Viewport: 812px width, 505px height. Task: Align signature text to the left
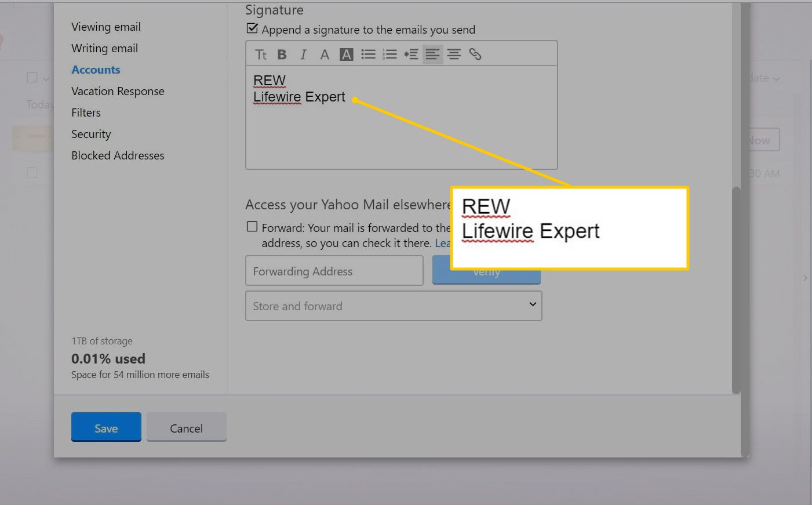point(432,55)
